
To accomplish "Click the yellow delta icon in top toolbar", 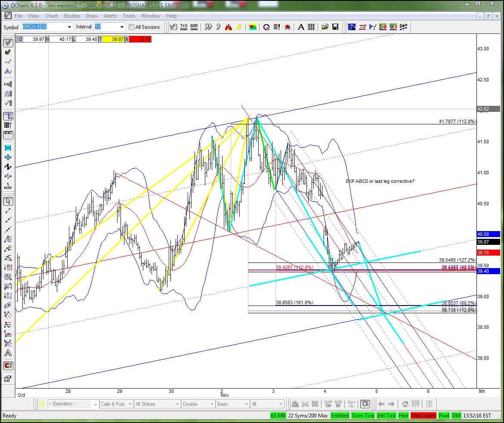I will pyautogui.click(x=239, y=27).
